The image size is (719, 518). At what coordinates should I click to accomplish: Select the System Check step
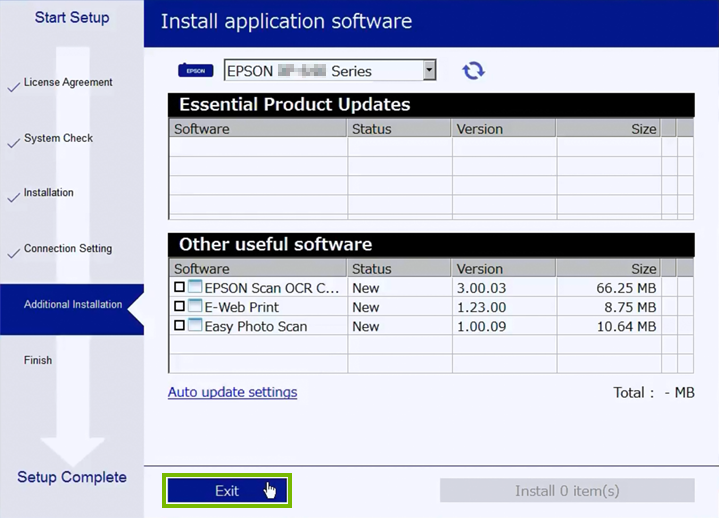58,138
